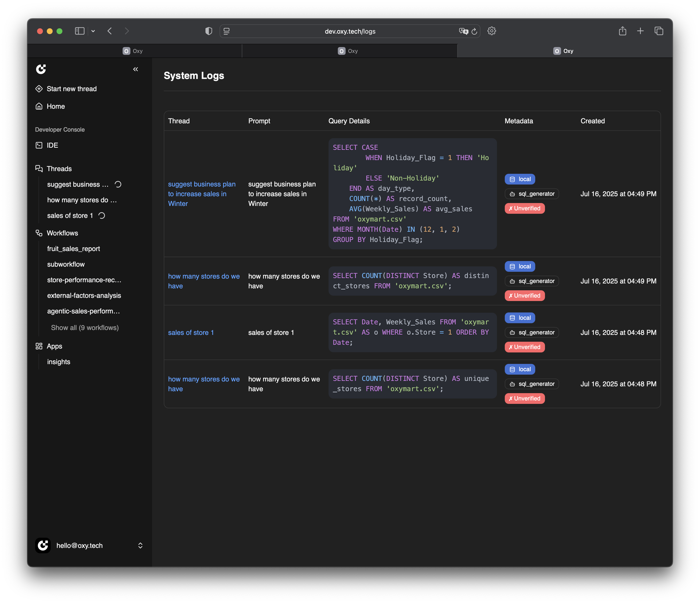Click the dev.oxy.tech/logs address bar

350,31
